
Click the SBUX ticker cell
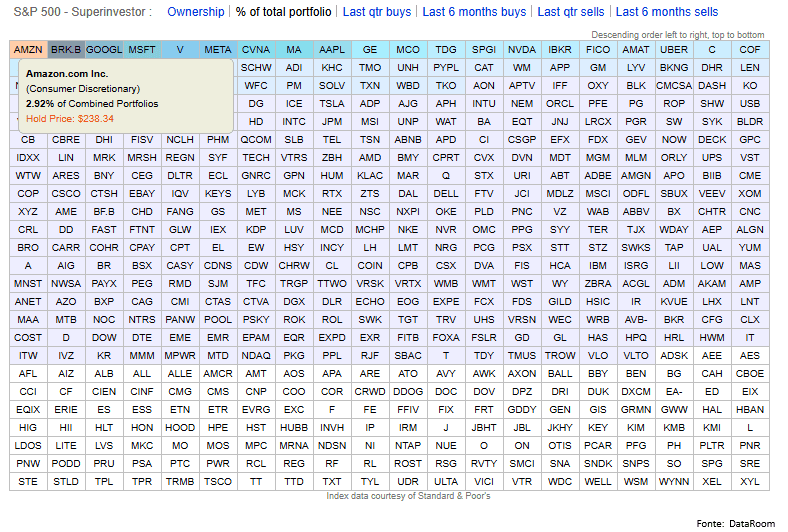tap(674, 193)
